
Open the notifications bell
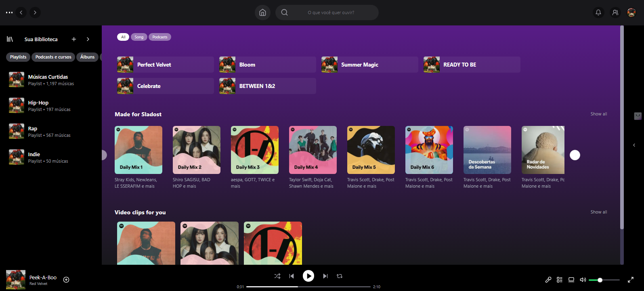coord(598,13)
